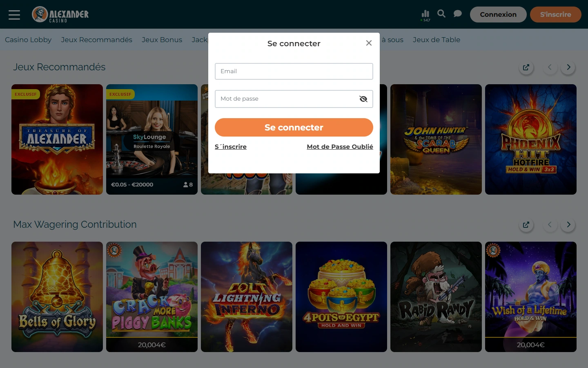The height and width of the screenshot is (368, 588).
Task: Open Jeux Recommandés in external view
Action: tap(526, 67)
